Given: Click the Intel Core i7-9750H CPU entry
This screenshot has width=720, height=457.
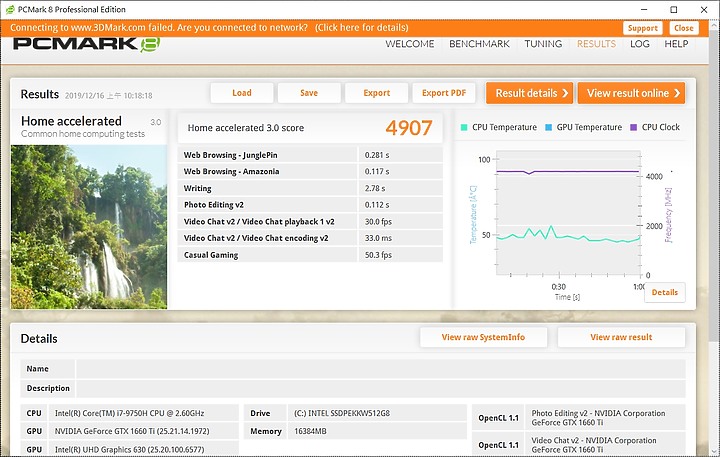Looking at the screenshot, I should point(129,413).
